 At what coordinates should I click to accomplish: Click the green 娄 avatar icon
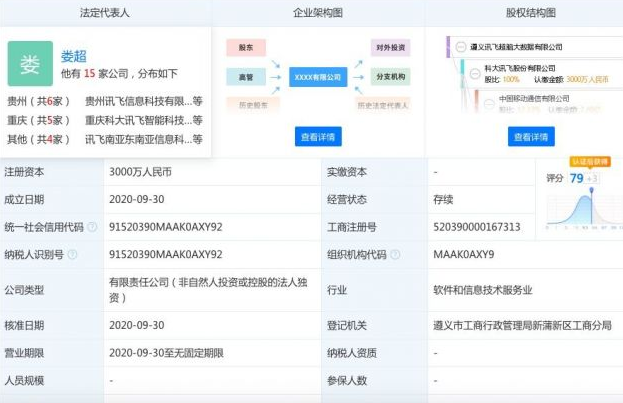point(30,64)
